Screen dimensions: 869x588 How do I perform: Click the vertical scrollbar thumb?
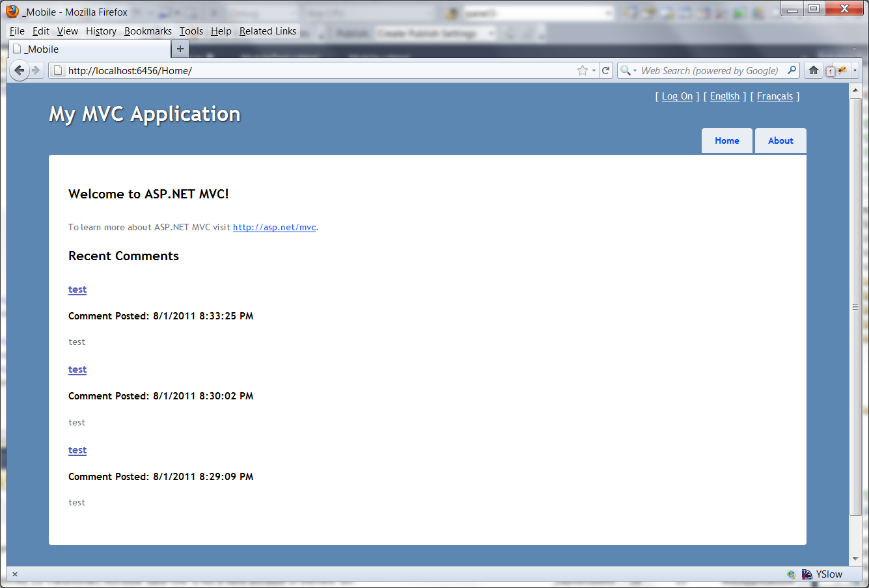point(855,307)
